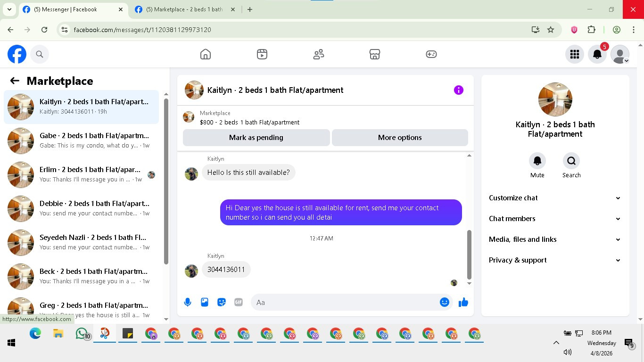Image resolution: width=644 pixels, height=362 pixels.
Task: Mute this chat with bell icon
Action: pos(537,161)
